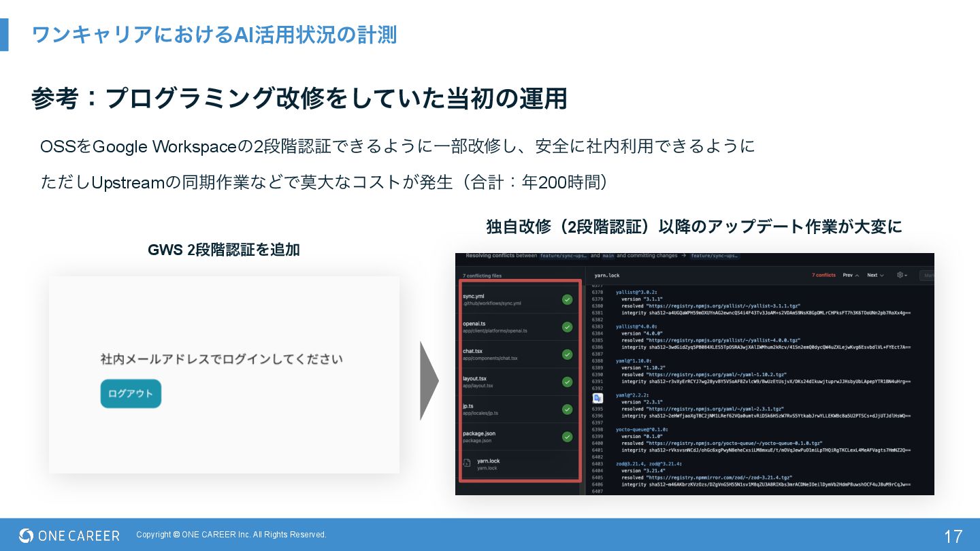Click line number 6407 at editor bottom
The height and width of the screenshot is (551, 980).
[x=598, y=491]
